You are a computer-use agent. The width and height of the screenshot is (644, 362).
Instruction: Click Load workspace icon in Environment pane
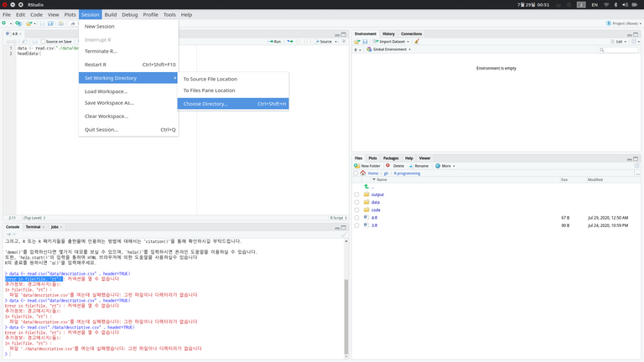click(357, 41)
